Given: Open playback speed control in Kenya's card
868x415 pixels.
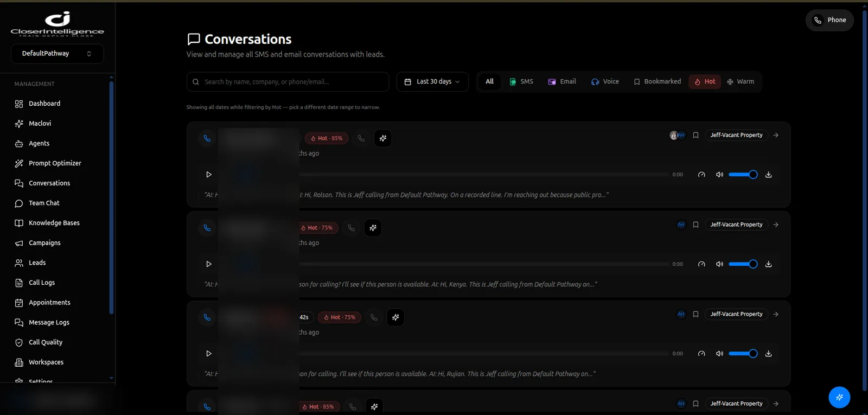Looking at the screenshot, I should click(701, 264).
